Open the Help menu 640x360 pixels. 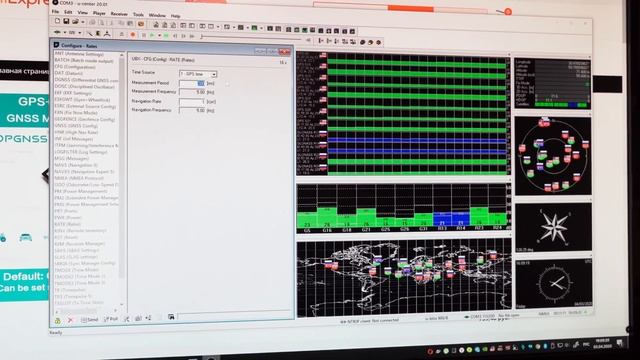[176, 16]
